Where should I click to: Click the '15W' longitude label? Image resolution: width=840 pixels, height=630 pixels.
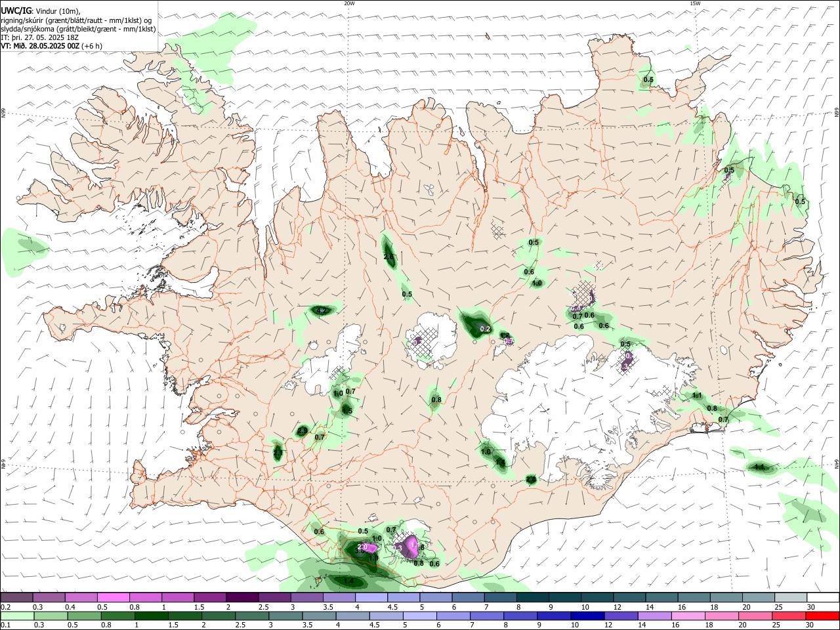[695, 3]
